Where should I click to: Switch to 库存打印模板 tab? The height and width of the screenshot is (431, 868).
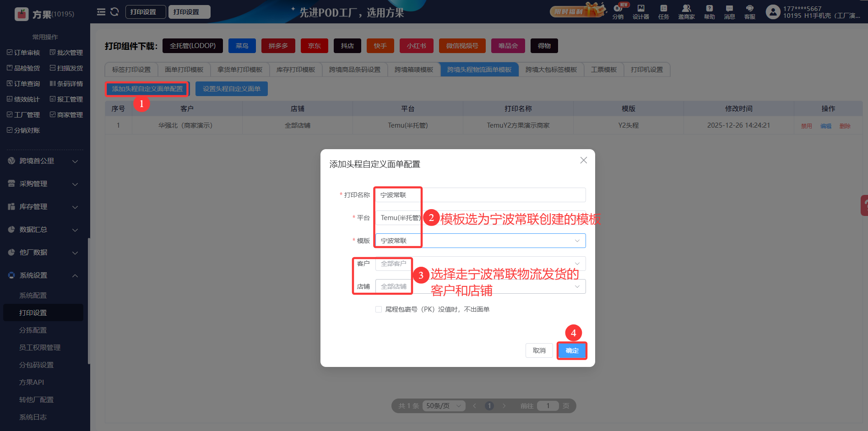click(296, 70)
